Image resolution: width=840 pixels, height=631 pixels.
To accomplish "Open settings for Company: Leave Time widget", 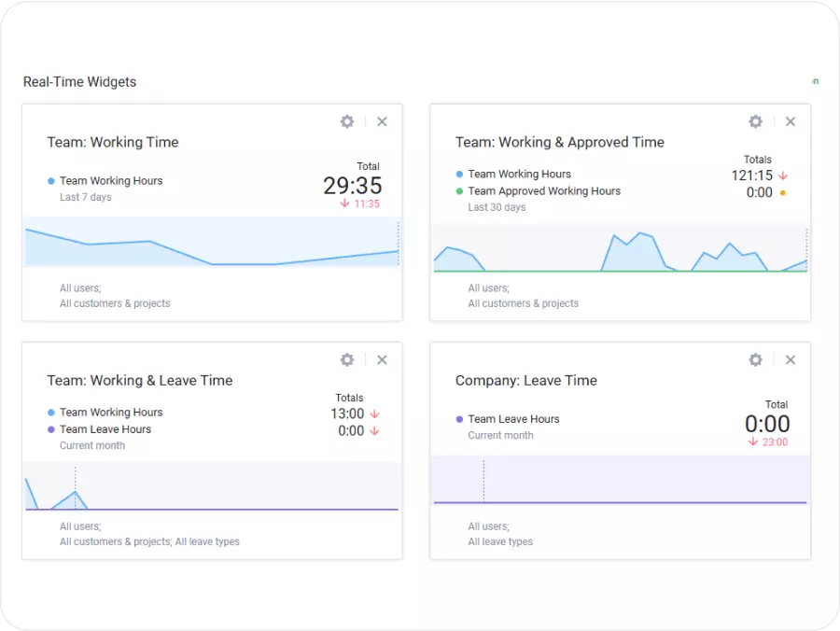I will (755, 359).
